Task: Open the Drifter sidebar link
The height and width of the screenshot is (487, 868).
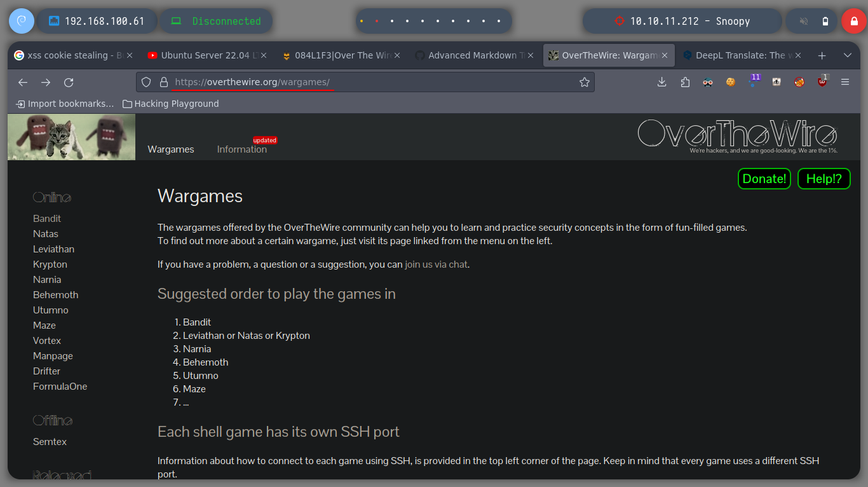Action: 46,371
